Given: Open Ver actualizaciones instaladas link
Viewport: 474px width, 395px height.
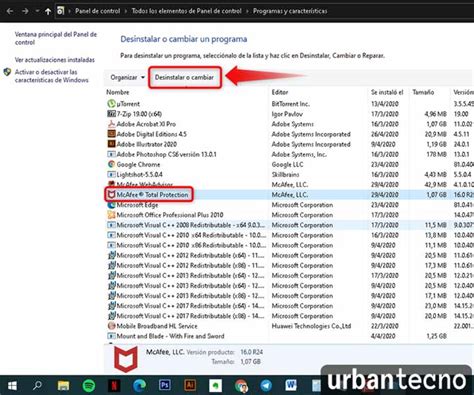Looking at the screenshot, I should click(55, 60).
